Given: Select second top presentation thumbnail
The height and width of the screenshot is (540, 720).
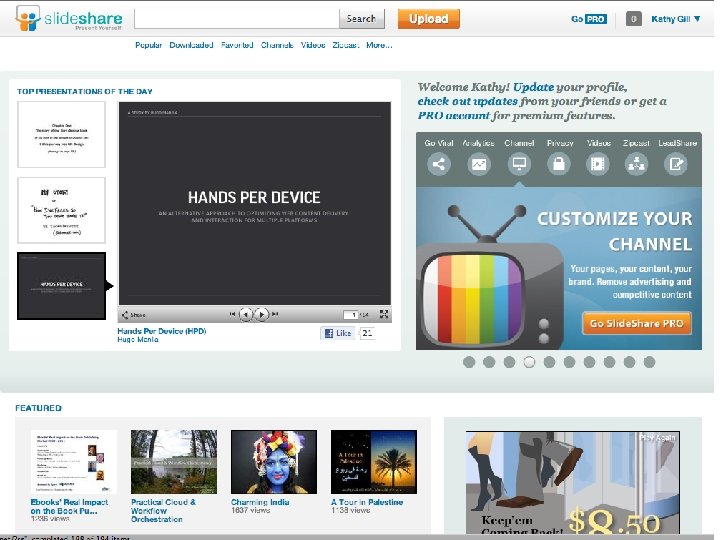Looking at the screenshot, I should coord(62,210).
